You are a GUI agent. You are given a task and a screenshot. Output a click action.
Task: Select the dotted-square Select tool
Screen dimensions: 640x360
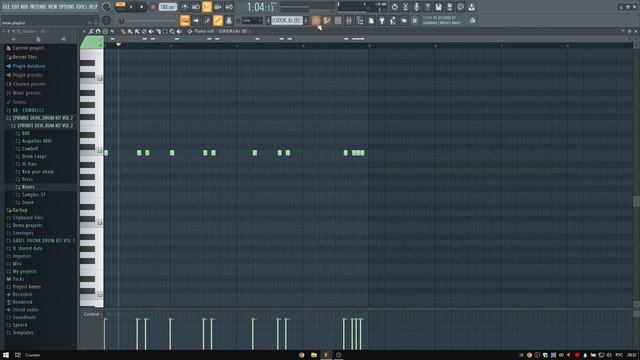[165, 31]
